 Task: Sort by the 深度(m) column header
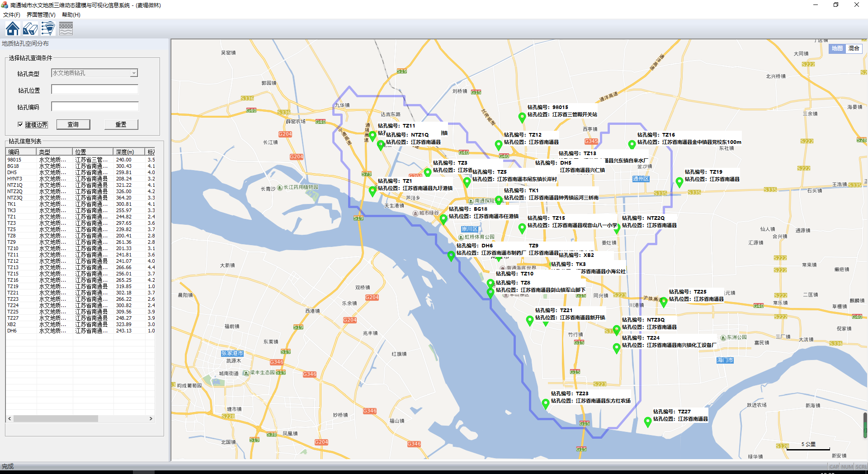click(x=129, y=152)
